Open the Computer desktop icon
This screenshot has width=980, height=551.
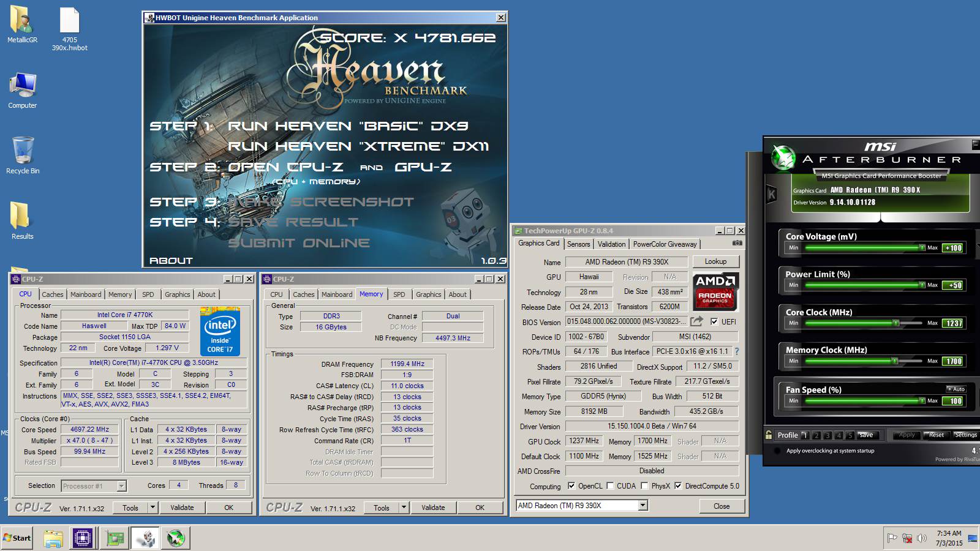tap(22, 91)
